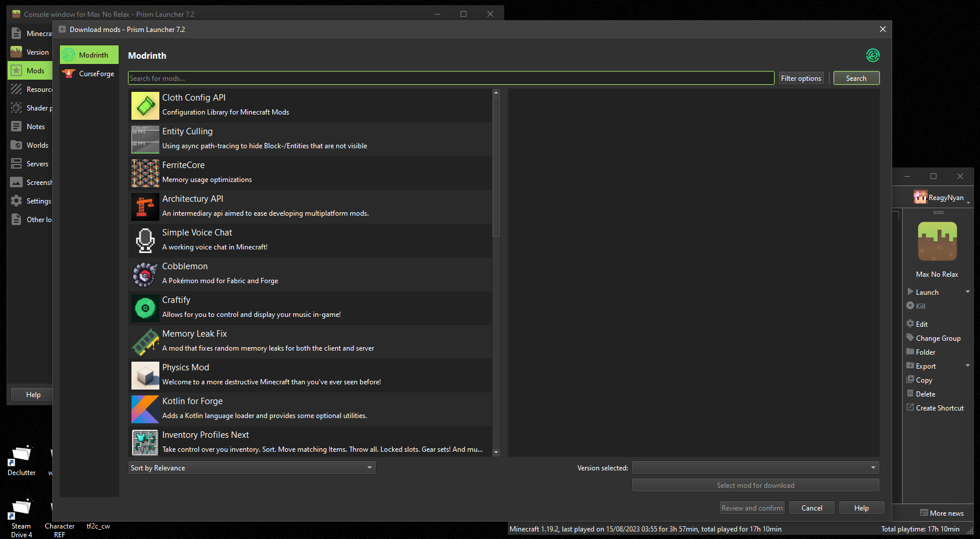
Task: Expand the Export dropdown arrow
Action: click(x=968, y=366)
